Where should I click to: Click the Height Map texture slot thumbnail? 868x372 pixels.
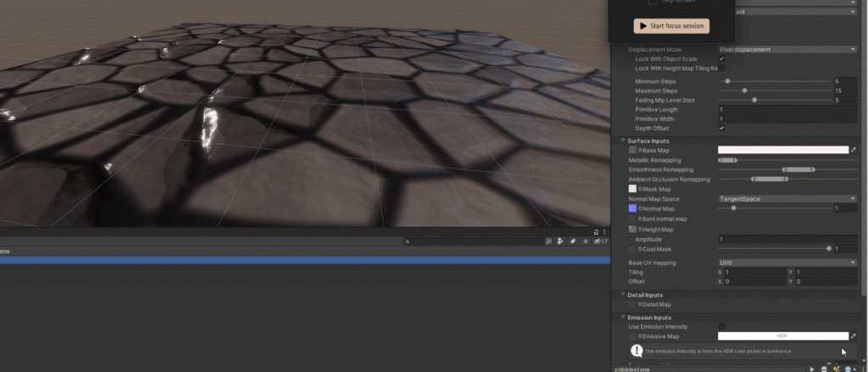pyautogui.click(x=632, y=230)
